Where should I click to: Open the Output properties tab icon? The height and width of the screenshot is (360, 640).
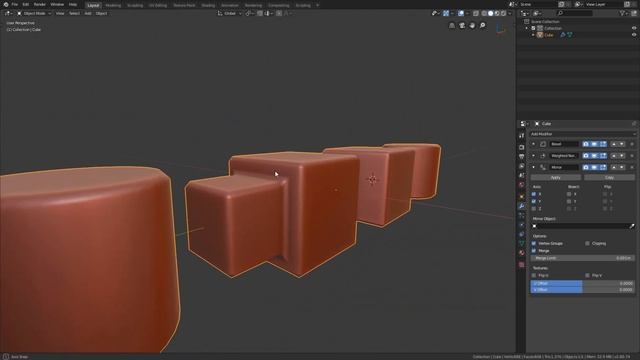click(521, 156)
